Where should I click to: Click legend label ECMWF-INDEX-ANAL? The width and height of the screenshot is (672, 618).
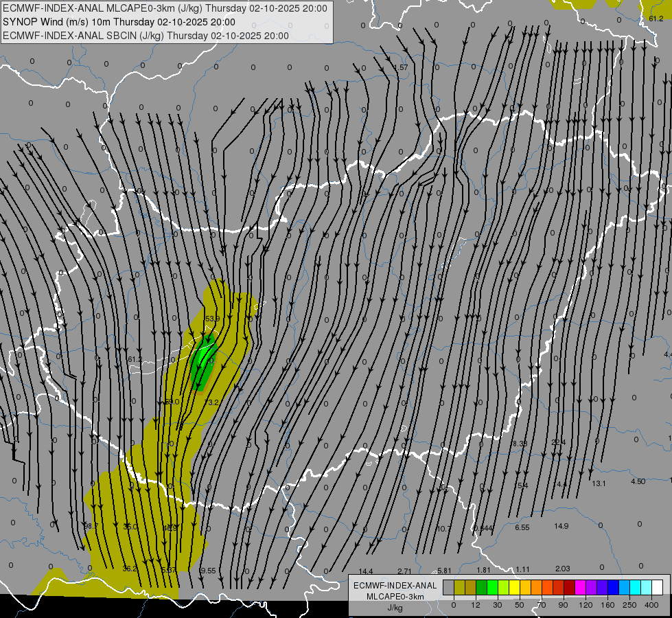click(395, 586)
